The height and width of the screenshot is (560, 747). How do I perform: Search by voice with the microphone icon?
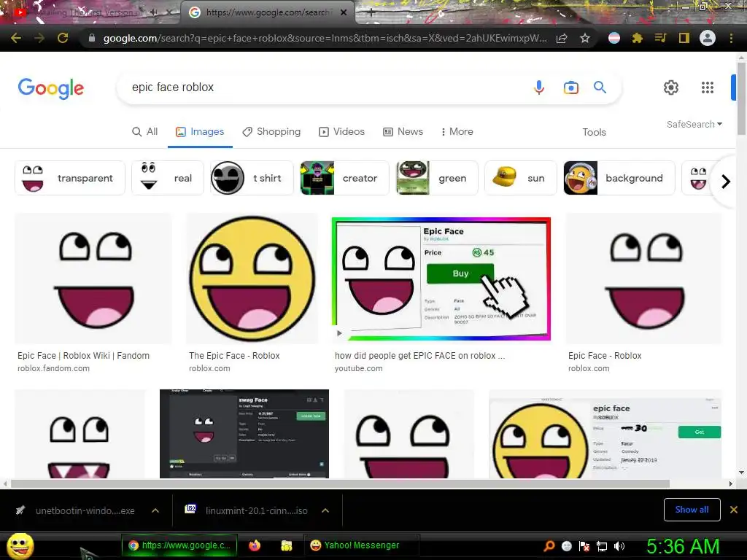(x=539, y=87)
